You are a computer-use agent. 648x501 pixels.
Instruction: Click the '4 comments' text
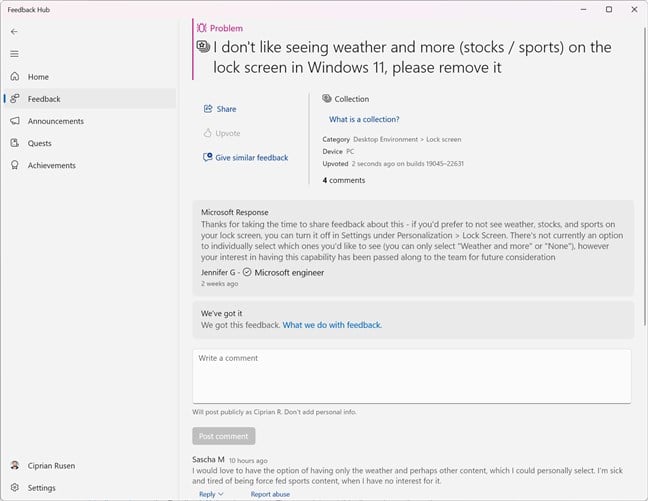[x=344, y=180]
